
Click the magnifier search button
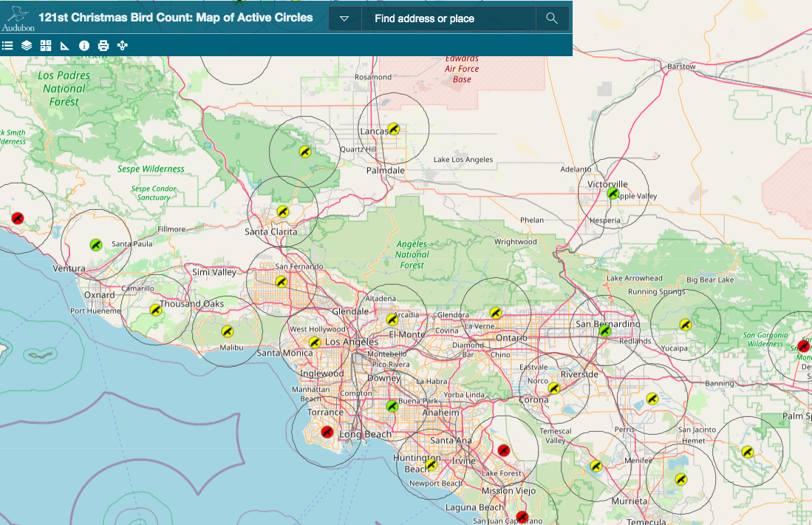point(552,18)
